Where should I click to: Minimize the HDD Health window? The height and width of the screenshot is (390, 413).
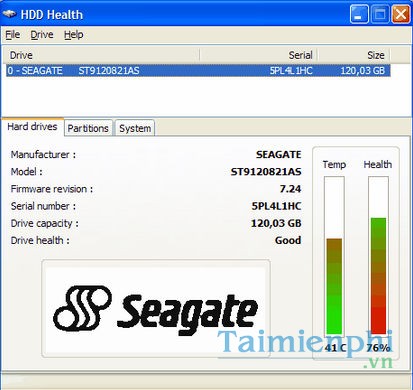359,14
